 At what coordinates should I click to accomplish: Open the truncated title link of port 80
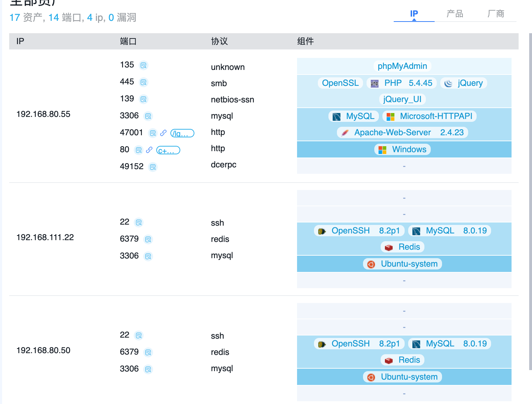coord(168,150)
